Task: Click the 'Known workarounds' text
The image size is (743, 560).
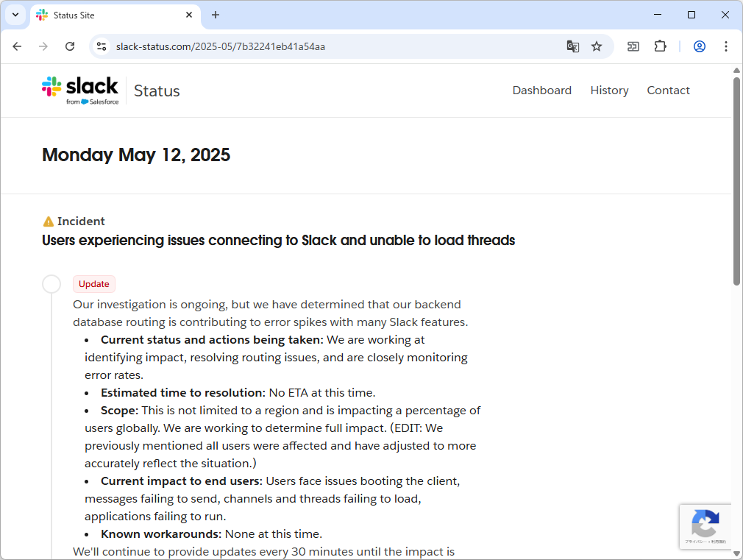Action: tap(160, 534)
